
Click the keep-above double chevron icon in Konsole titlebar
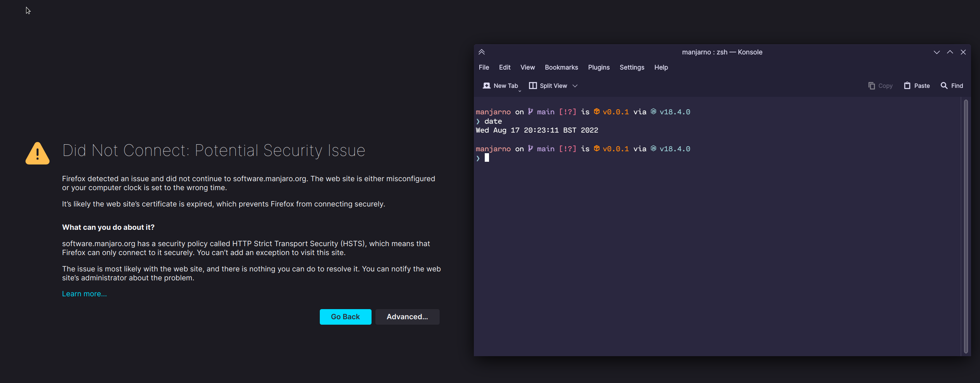coord(482,52)
